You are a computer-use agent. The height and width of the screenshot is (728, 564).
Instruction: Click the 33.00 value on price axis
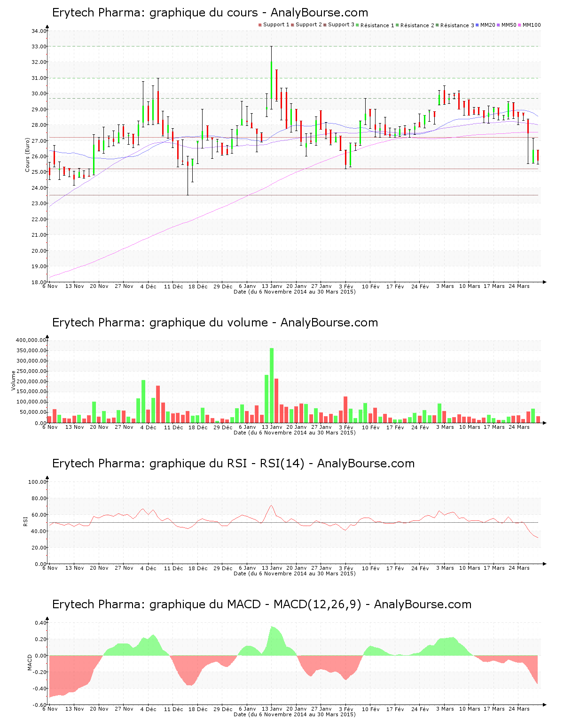39,46
